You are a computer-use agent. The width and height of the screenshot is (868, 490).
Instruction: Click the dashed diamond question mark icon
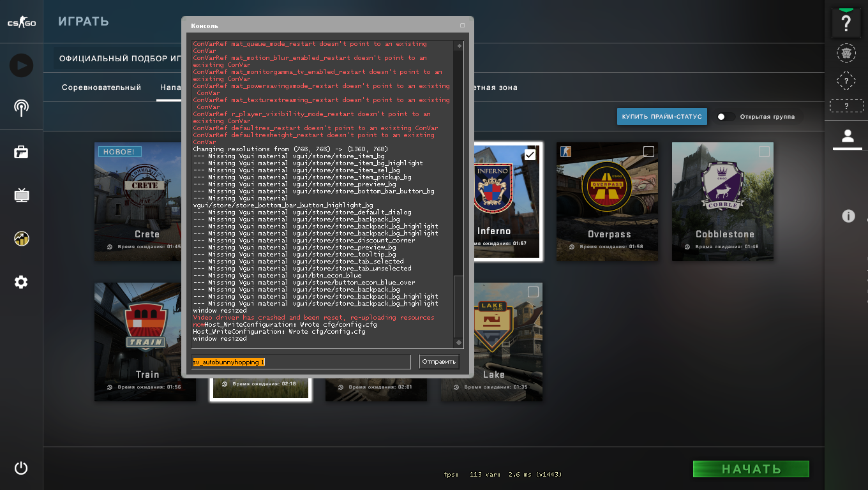tap(846, 81)
